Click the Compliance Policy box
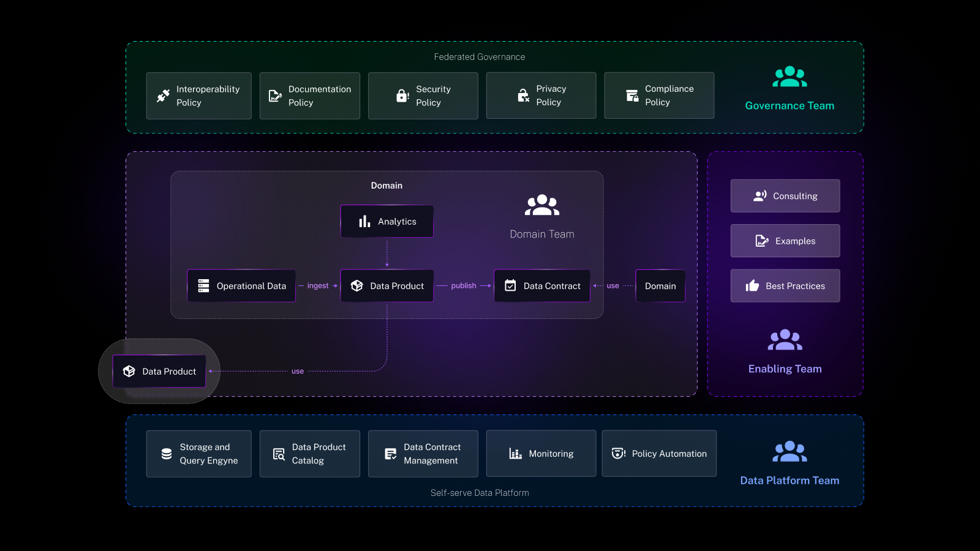Image resolution: width=980 pixels, height=551 pixels. 659,96
